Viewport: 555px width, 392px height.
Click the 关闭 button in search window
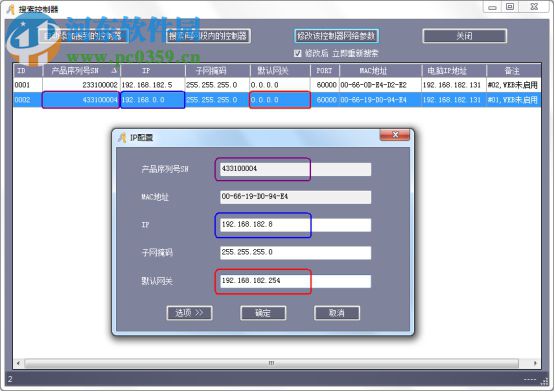tap(464, 36)
